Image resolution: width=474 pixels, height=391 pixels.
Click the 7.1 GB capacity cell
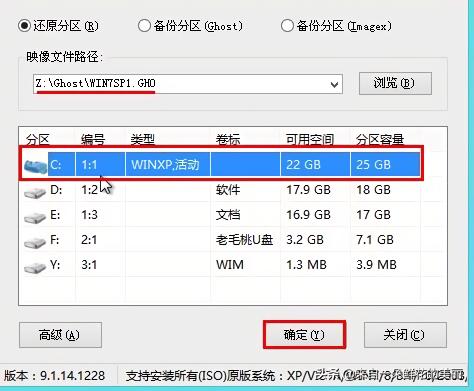[x=375, y=240]
